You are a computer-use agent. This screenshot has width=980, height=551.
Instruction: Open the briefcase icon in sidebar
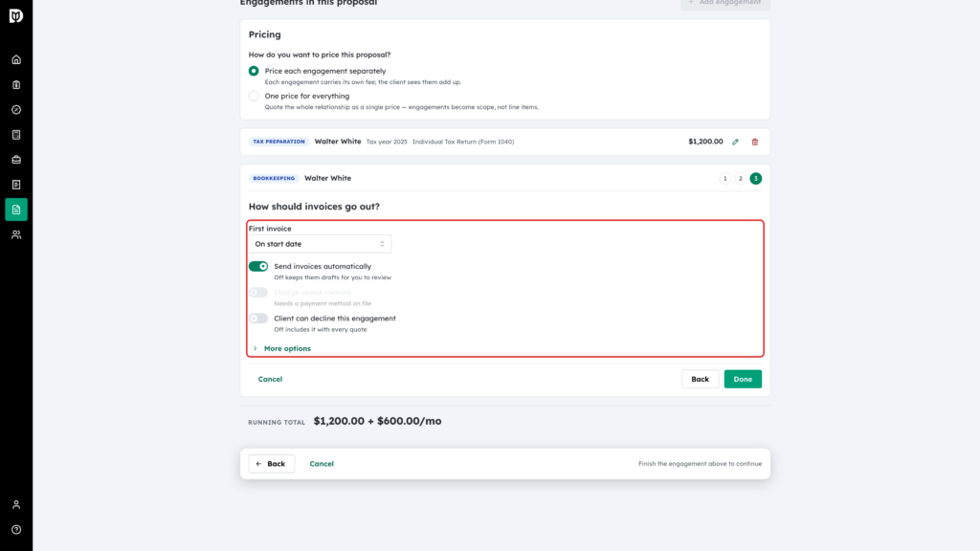tap(16, 160)
